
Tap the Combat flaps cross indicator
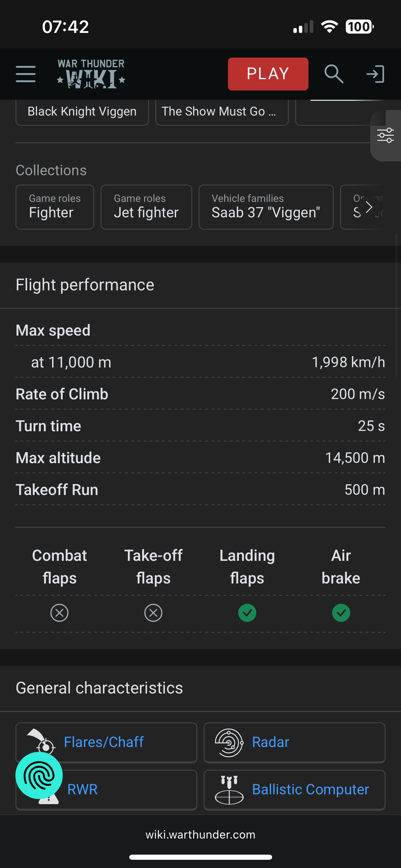tap(60, 613)
